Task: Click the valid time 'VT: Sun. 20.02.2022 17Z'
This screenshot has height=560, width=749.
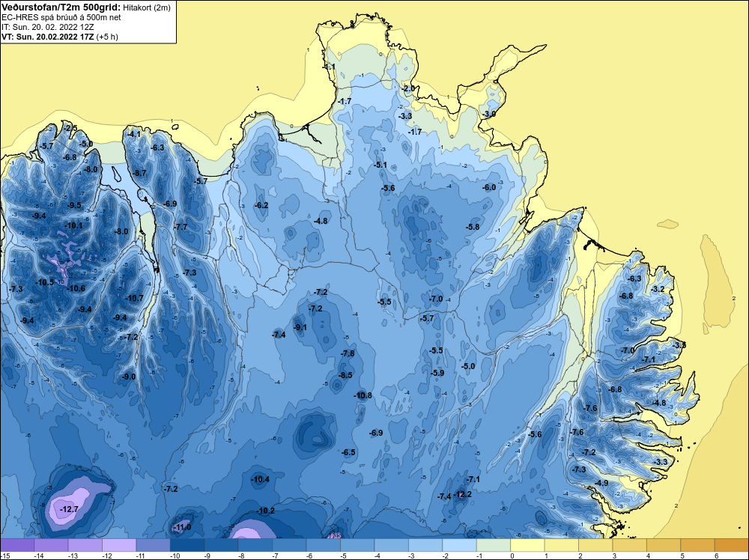Action: click(x=48, y=37)
